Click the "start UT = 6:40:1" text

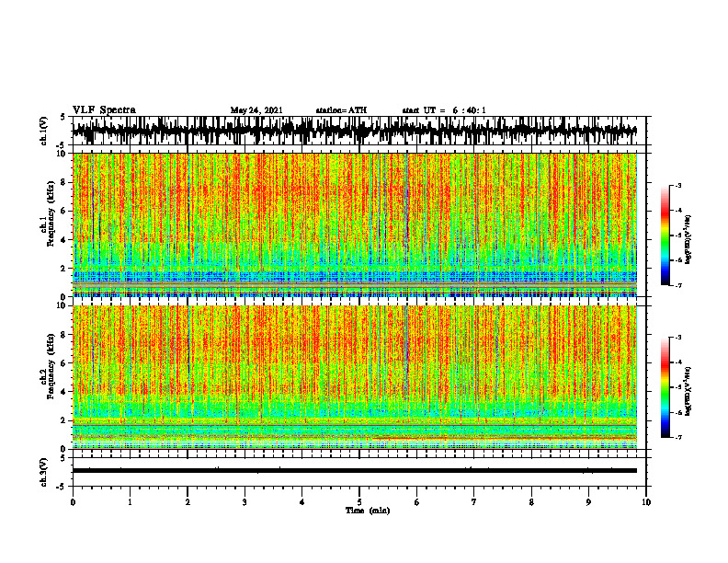coord(444,110)
